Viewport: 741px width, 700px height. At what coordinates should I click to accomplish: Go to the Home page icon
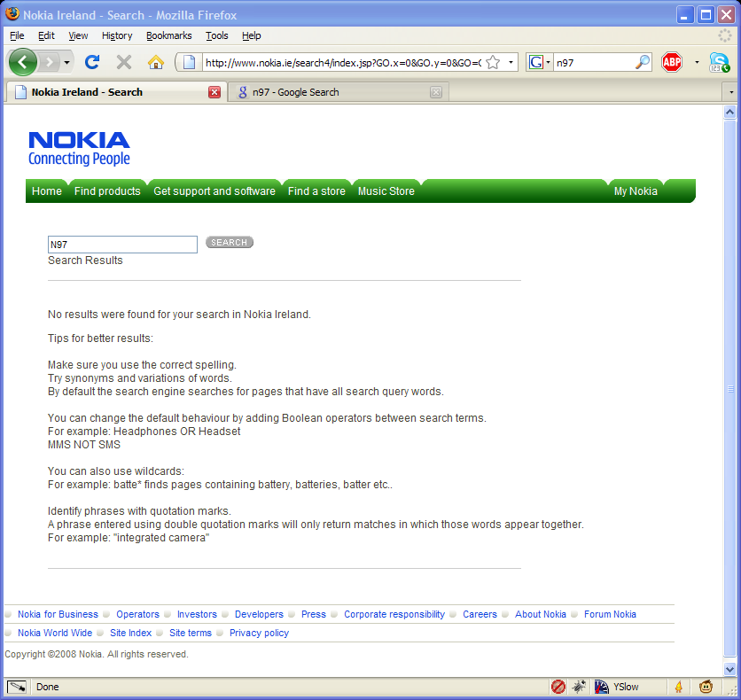pos(155,62)
